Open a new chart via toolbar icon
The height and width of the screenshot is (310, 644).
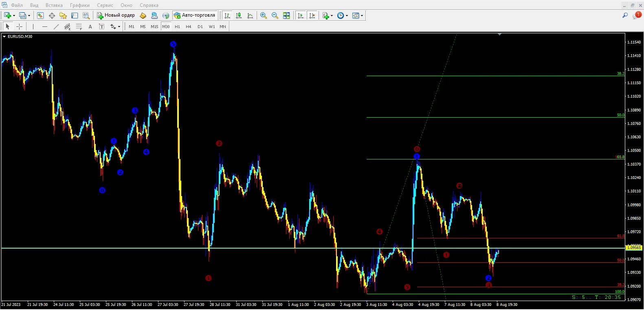point(8,15)
